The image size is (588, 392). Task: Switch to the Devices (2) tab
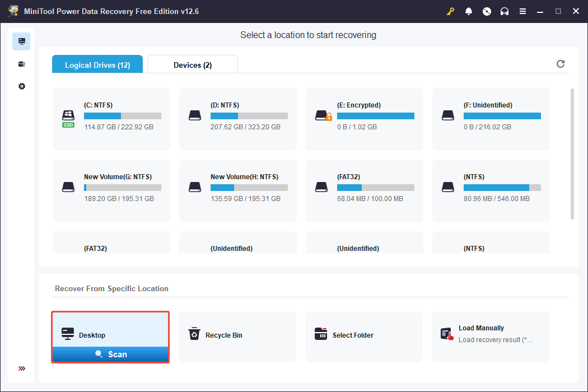click(x=193, y=65)
